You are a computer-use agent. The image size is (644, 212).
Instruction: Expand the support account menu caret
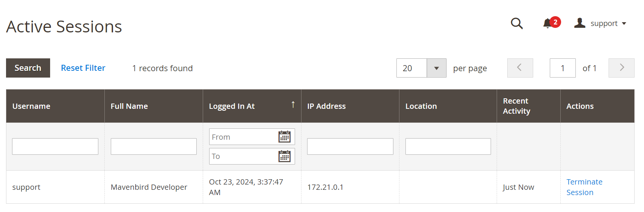coord(624,24)
